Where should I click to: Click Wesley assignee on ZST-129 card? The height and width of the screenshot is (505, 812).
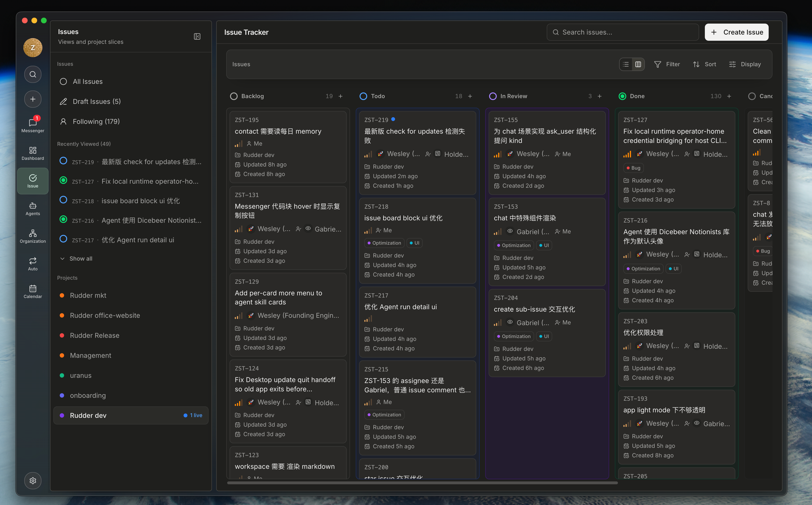pyautogui.click(x=293, y=316)
